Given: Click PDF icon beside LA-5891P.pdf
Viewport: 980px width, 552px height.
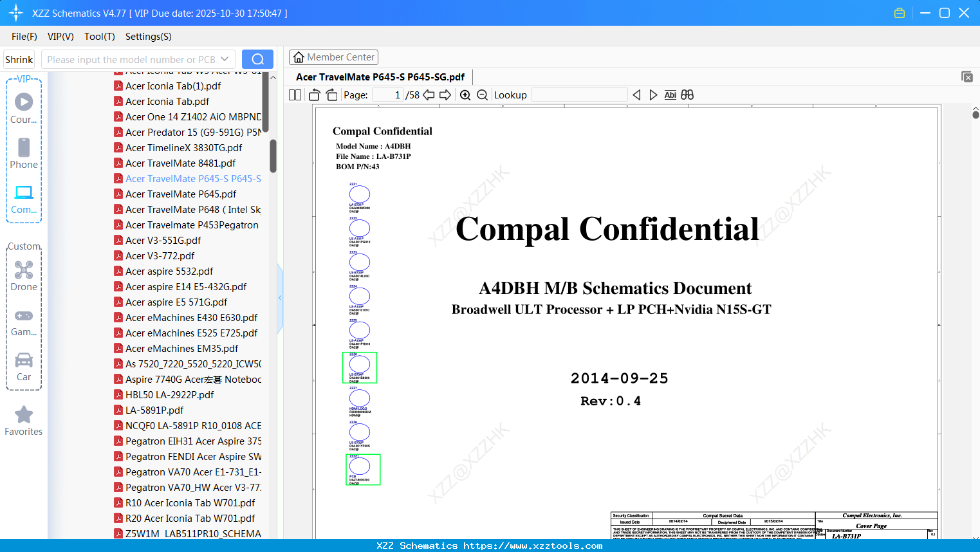Looking at the screenshot, I should click(118, 410).
